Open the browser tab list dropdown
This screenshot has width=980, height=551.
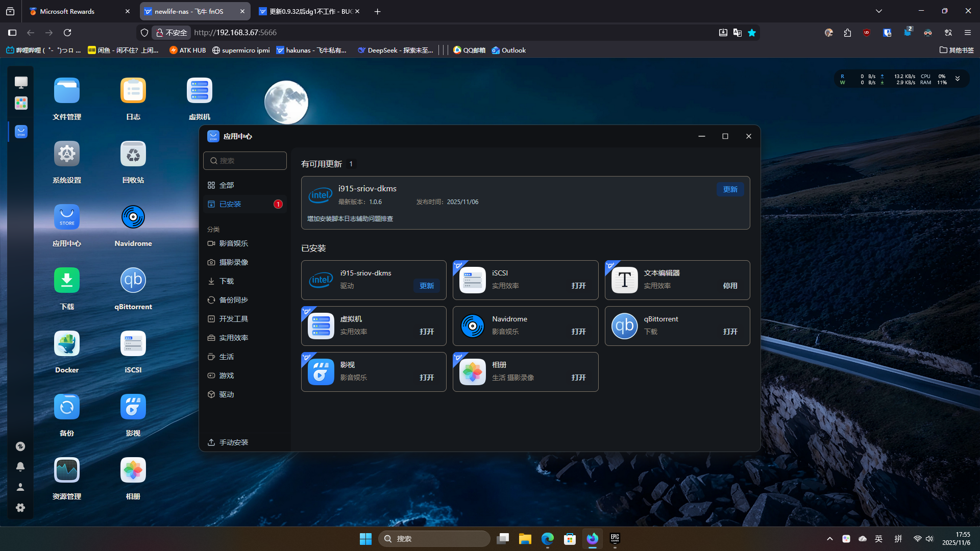[879, 11]
